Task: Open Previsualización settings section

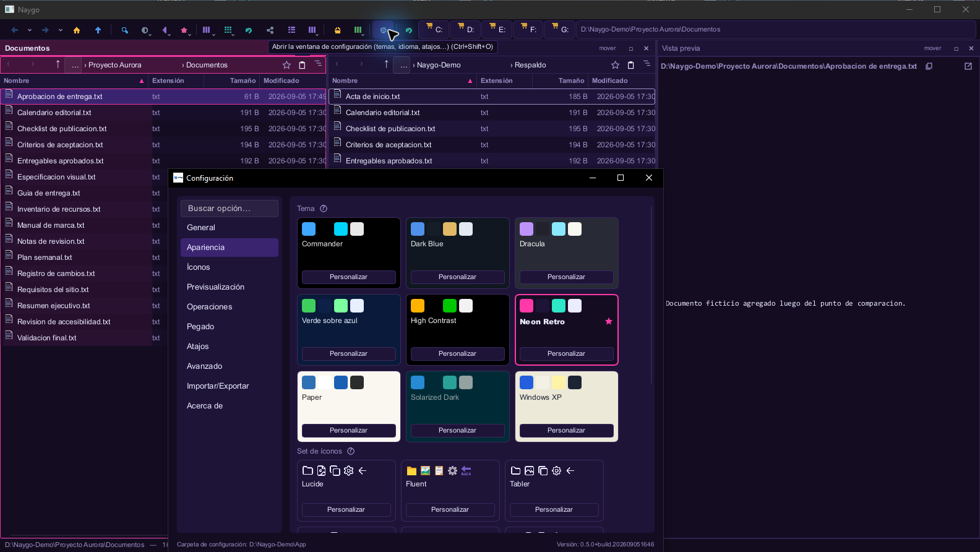Action: click(x=230, y=287)
